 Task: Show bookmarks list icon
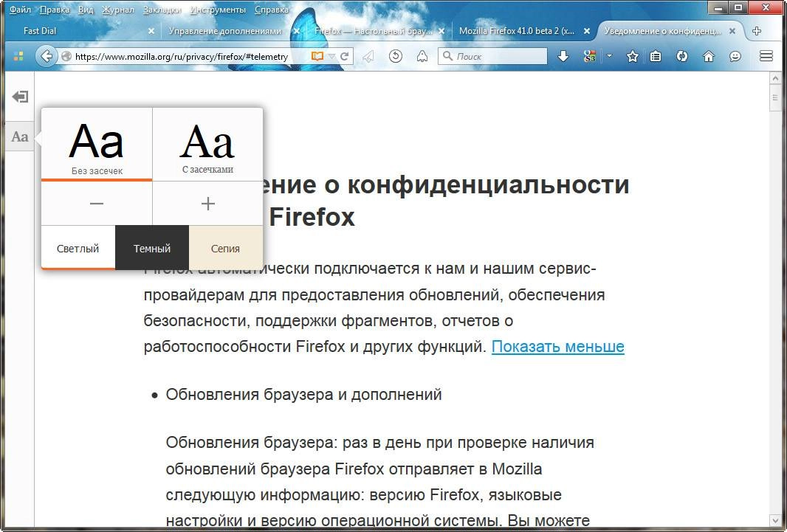pyautogui.click(x=656, y=56)
